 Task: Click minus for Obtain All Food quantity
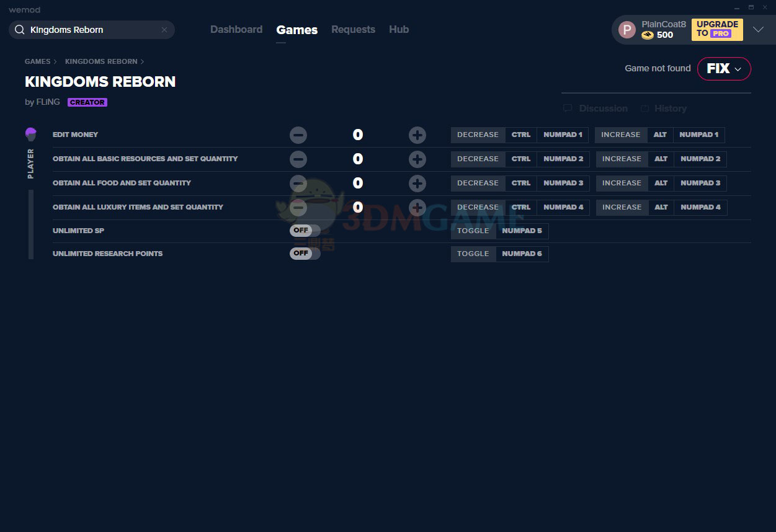pyautogui.click(x=298, y=183)
